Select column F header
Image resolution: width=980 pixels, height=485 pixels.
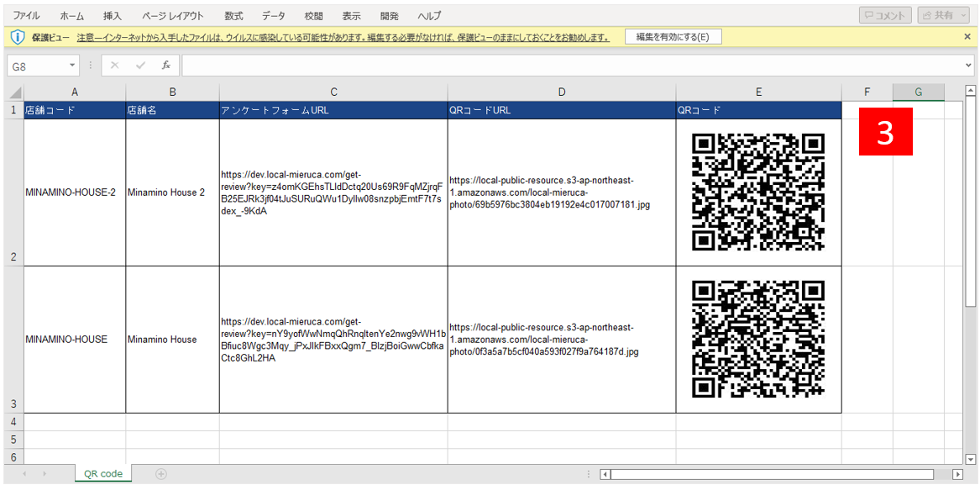pyautogui.click(x=867, y=92)
